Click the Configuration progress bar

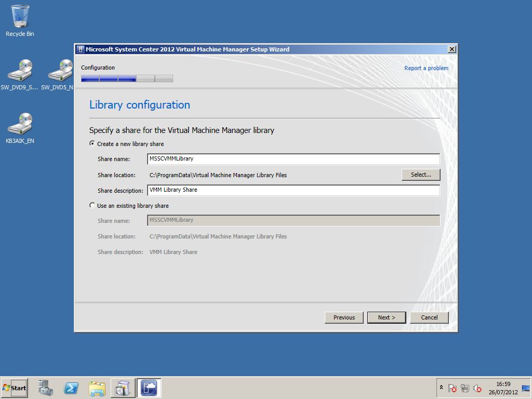click(x=127, y=79)
